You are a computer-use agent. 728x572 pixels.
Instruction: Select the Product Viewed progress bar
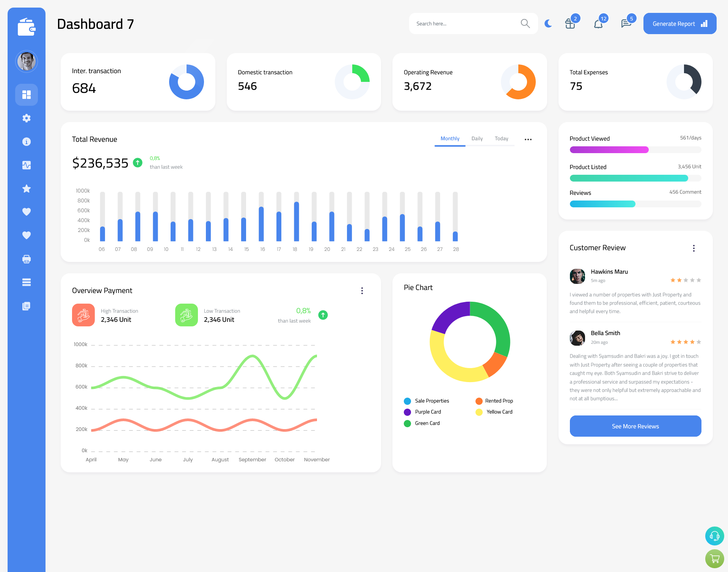pos(635,149)
